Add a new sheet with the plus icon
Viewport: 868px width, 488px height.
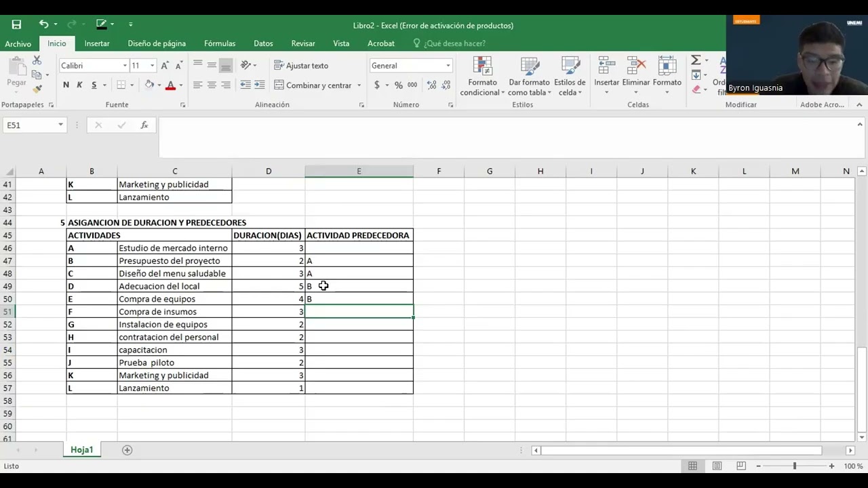click(x=127, y=450)
